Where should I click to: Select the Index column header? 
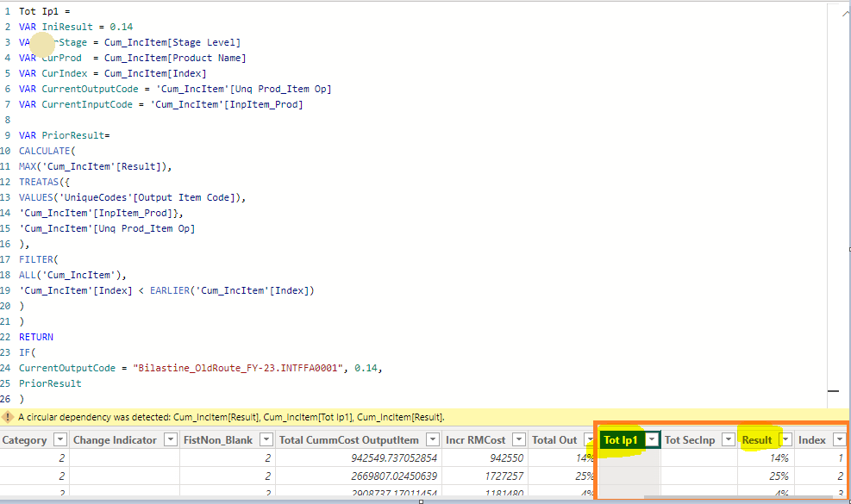pos(812,440)
